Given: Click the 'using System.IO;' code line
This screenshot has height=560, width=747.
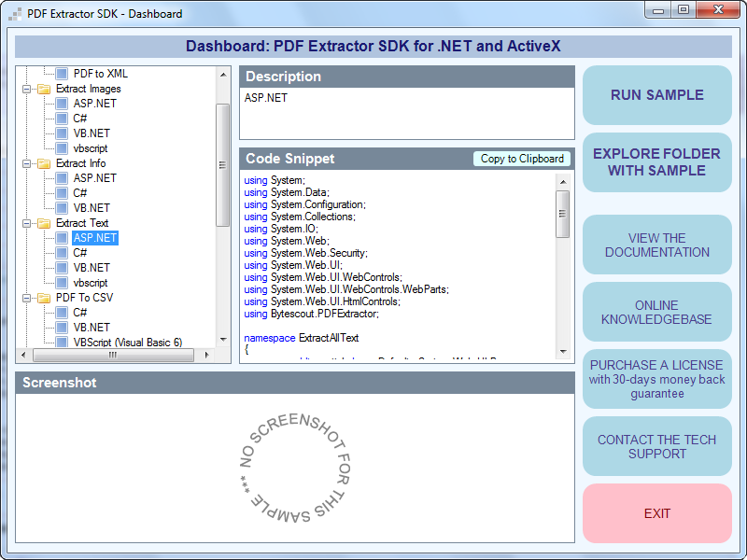Looking at the screenshot, I should point(281,229).
